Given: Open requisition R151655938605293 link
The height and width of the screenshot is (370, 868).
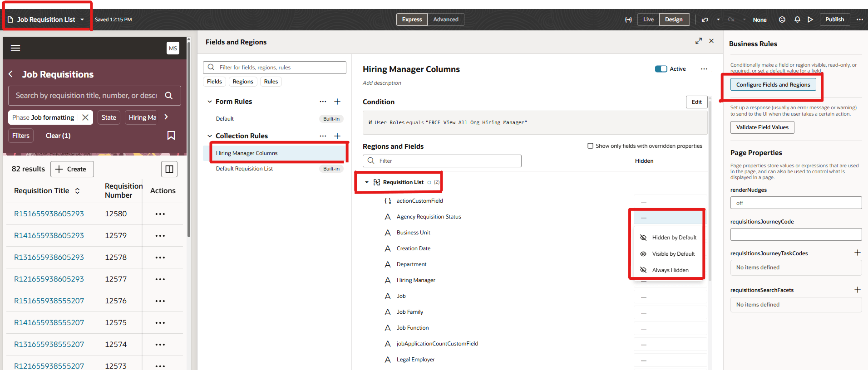Looking at the screenshot, I should pos(49,214).
